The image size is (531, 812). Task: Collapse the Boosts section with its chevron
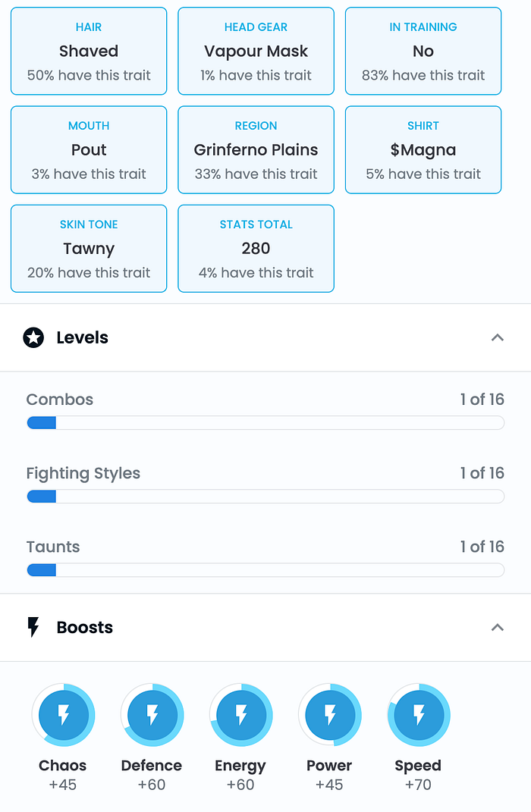[498, 628]
